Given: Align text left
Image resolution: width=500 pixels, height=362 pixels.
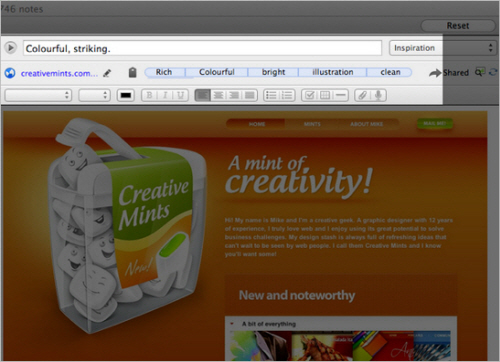Looking at the screenshot, I should (203, 96).
